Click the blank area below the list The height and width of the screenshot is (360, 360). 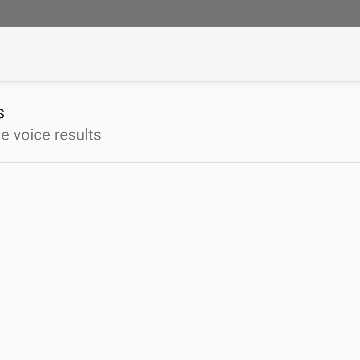[x=180, y=262]
